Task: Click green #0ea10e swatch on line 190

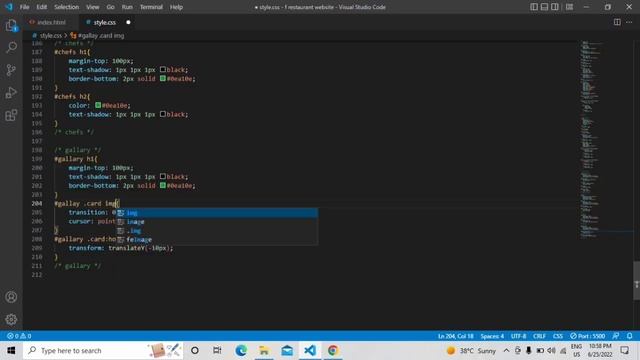Action: (162, 78)
